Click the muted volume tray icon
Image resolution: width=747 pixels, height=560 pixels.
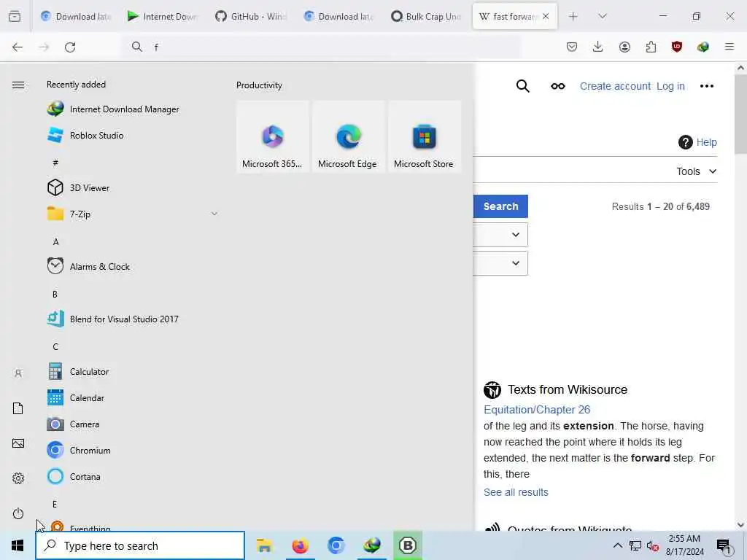(653, 546)
